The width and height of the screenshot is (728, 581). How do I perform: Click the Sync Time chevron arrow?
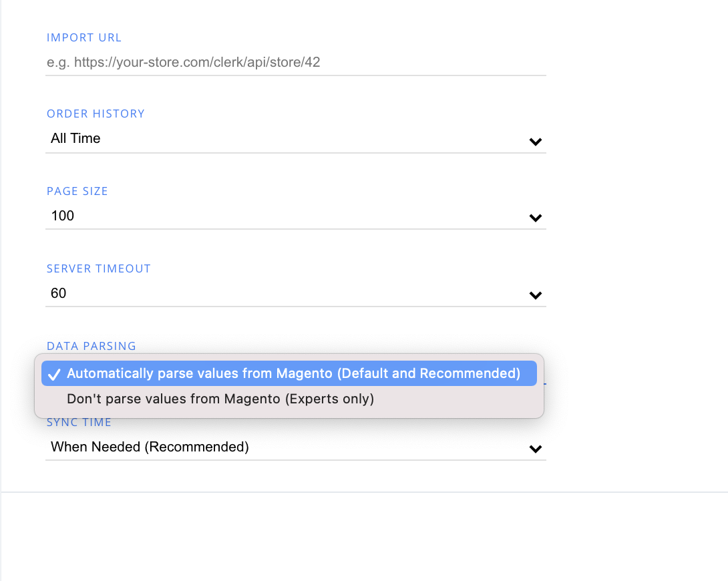point(535,449)
